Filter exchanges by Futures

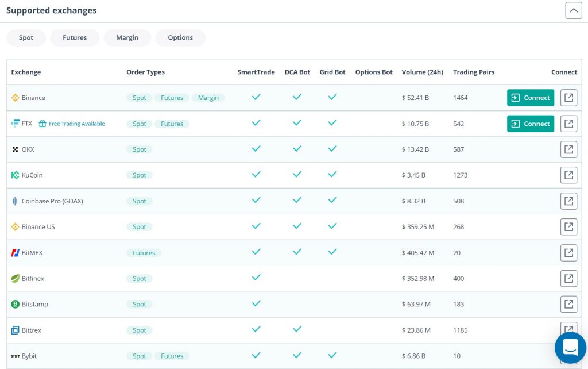click(x=75, y=38)
